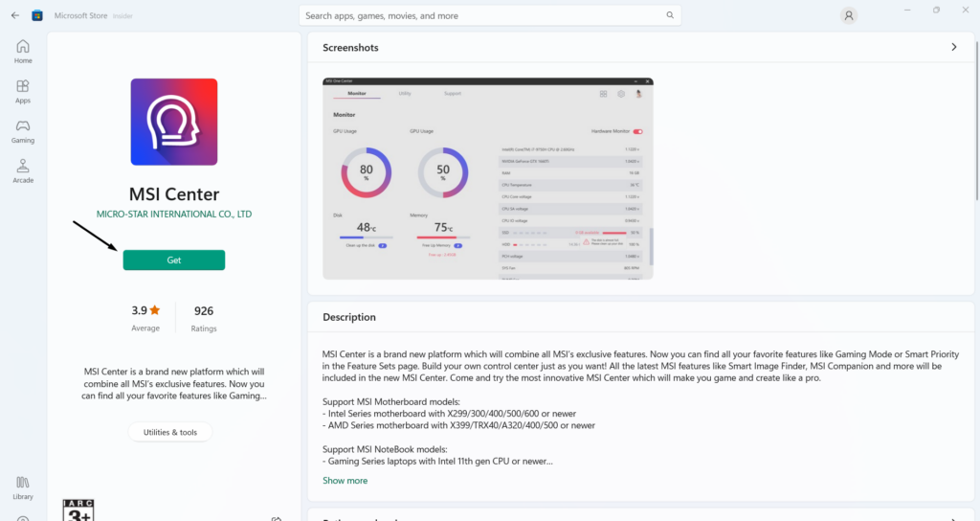
Task: Open the Gaming section in sidebar
Action: 23,131
